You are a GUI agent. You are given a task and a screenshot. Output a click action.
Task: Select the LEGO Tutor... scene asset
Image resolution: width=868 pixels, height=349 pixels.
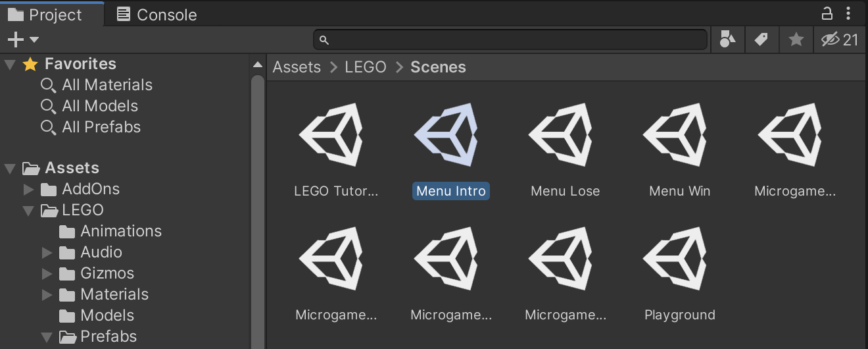pyautogui.click(x=336, y=150)
